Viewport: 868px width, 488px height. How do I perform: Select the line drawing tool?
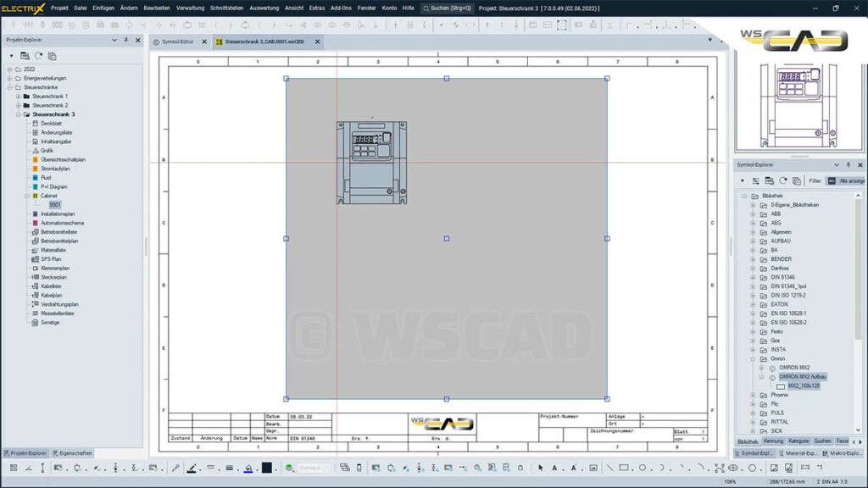pos(610,468)
